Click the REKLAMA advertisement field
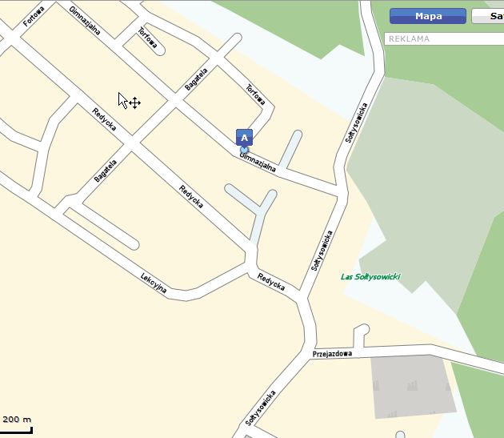Screen dimensions: 504x438 [444, 39]
